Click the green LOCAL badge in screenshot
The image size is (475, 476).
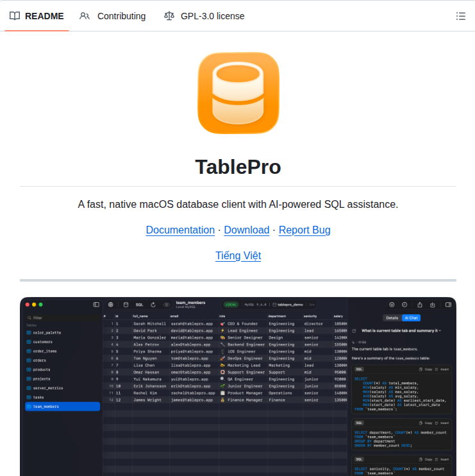click(231, 305)
